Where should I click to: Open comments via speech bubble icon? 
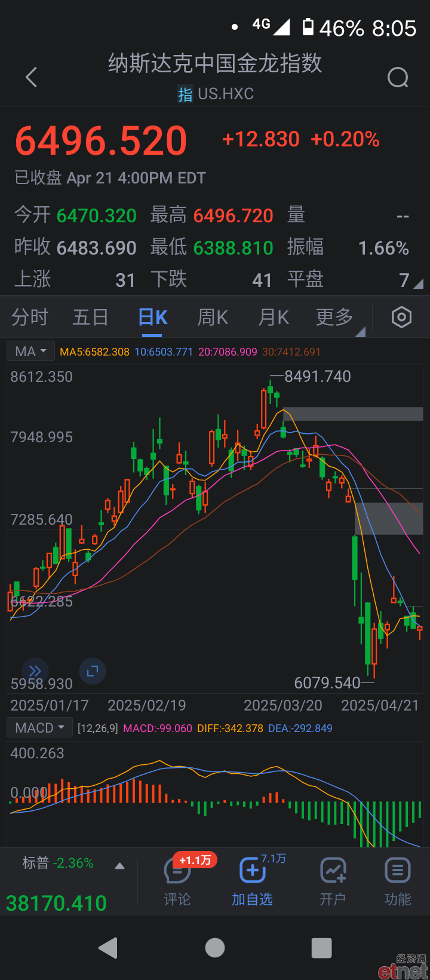pyautogui.click(x=177, y=871)
